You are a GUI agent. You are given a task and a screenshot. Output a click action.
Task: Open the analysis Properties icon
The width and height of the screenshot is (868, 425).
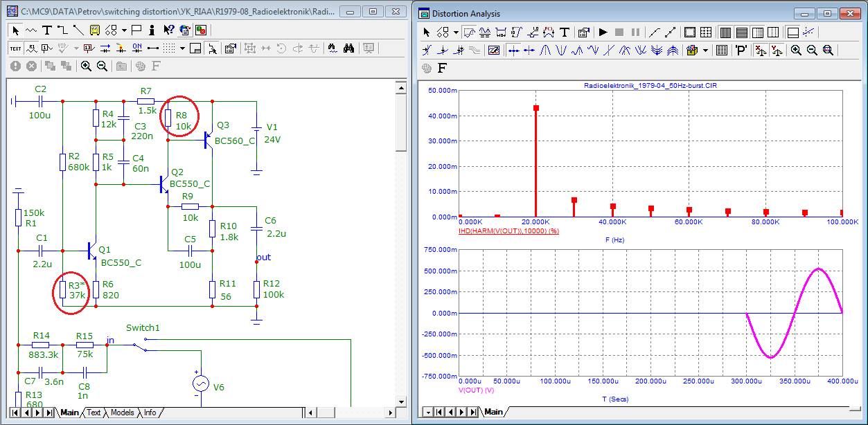[583, 32]
